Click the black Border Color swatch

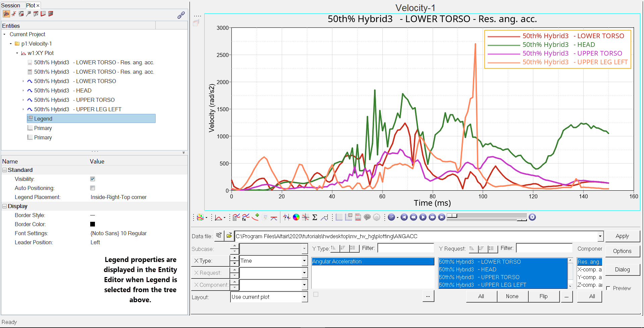pyautogui.click(x=93, y=224)
